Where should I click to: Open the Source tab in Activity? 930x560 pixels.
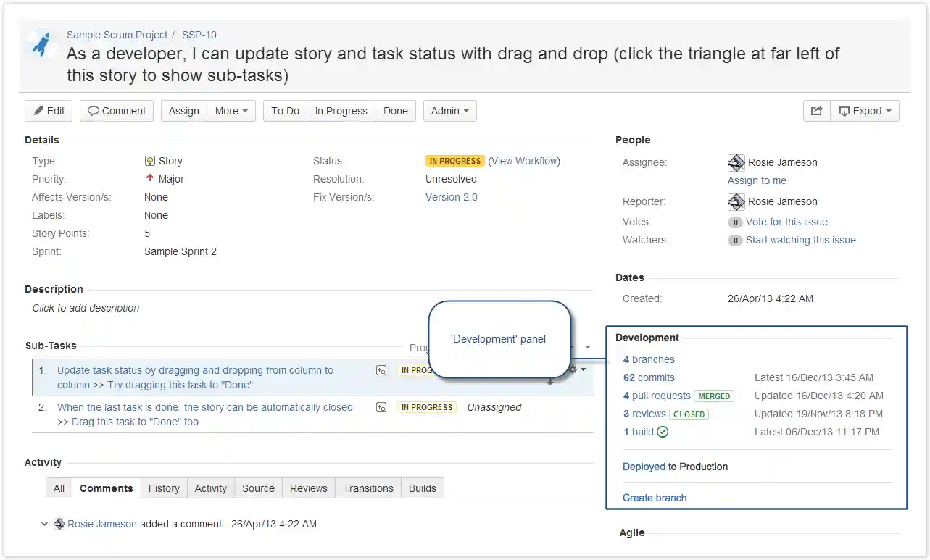tap(257, 488)
